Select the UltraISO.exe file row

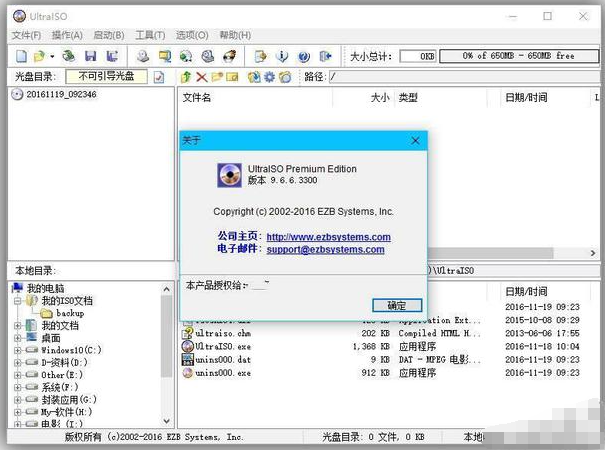tap(380, 346)
